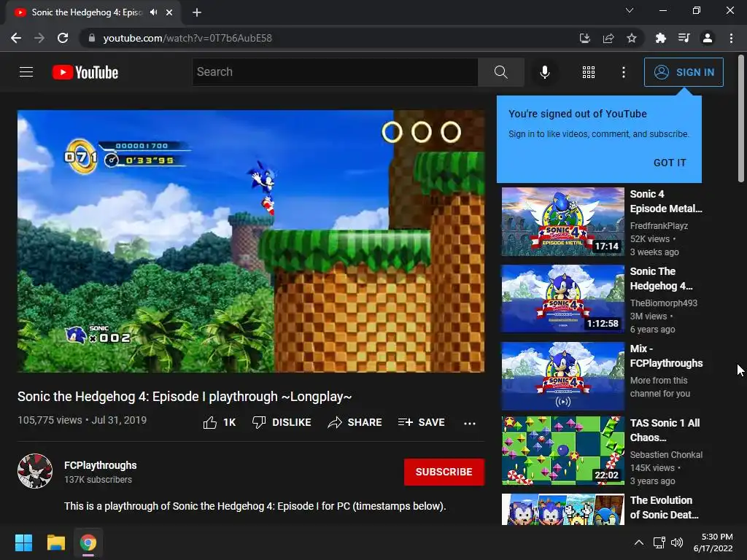Open the FCPlaythroughs channel name link
Viewport: 747px width, 560px height.
click(x=101, y=465)
